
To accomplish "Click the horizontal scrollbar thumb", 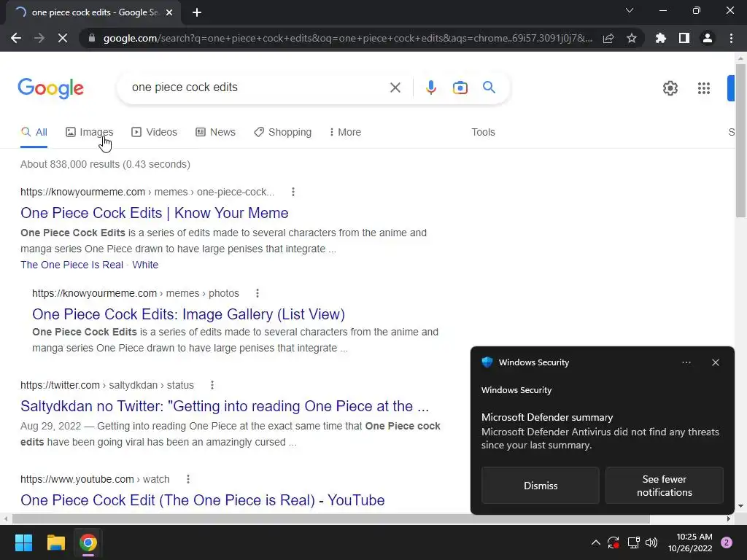I will click(x=331, y=519).
